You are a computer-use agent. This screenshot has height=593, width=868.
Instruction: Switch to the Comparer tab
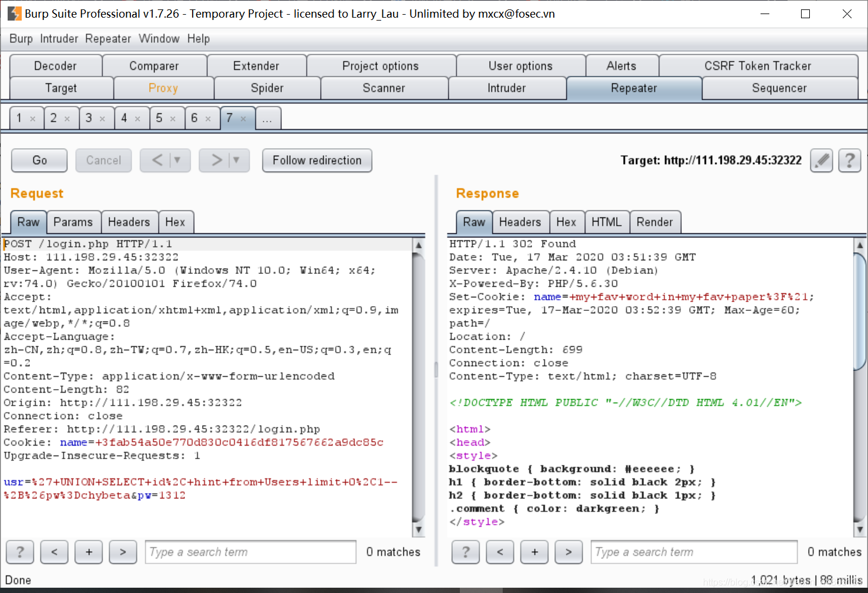(154, 66)
